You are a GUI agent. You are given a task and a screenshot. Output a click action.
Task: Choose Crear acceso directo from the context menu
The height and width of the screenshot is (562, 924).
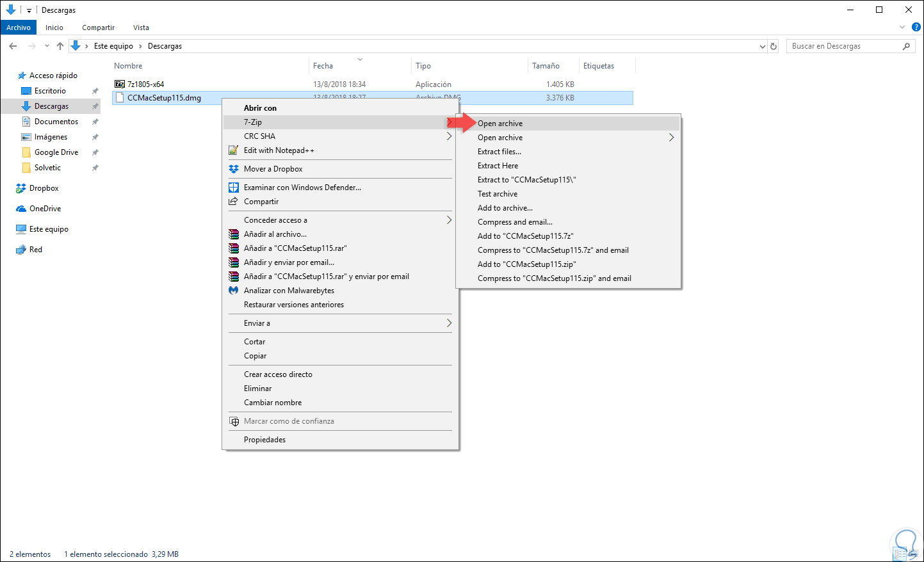[278, 374]
